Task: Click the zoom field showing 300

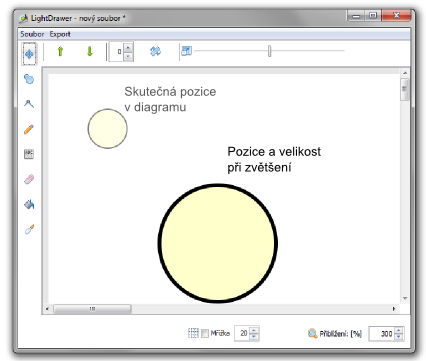Action: (382, 333)
